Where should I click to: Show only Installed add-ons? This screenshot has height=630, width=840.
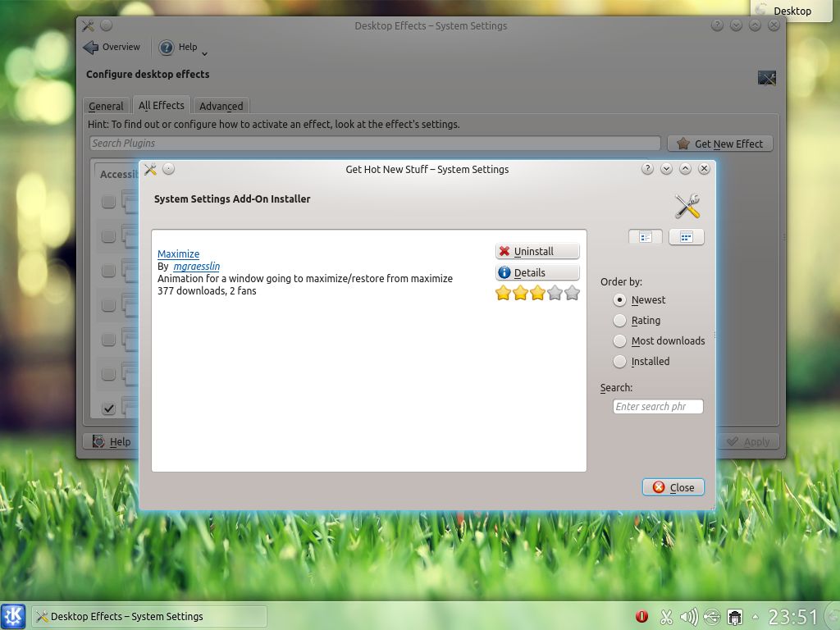click(641, 362)
